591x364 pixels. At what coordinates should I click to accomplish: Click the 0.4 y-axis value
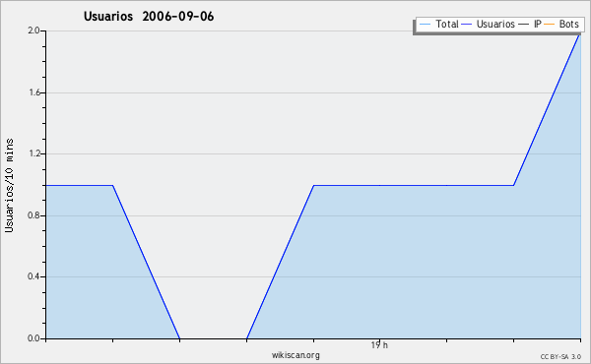coord(33,276)
